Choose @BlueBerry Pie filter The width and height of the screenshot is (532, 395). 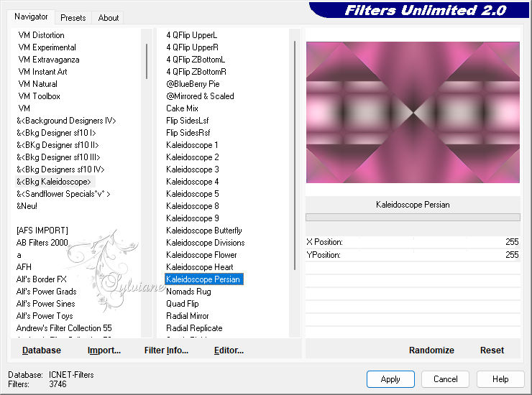193,84
